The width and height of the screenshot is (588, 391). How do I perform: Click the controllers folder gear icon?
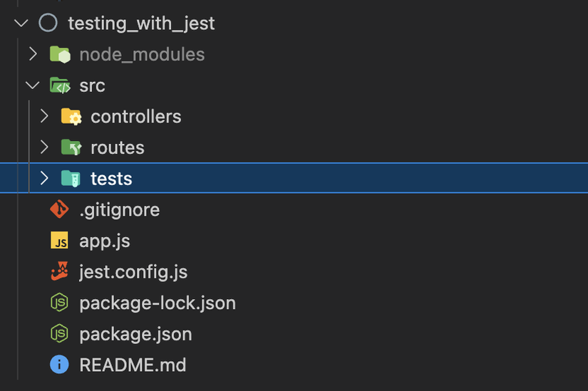tap(71, 116)
